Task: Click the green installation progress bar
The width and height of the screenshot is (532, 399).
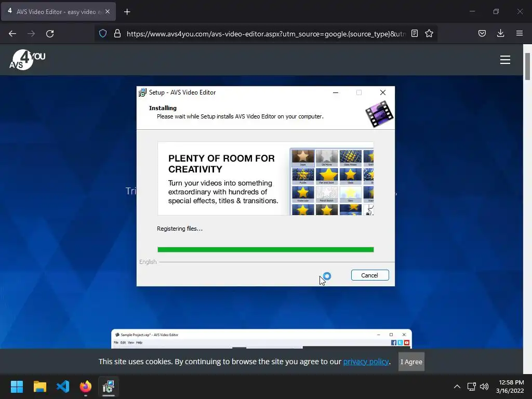Action: (265, 250)
